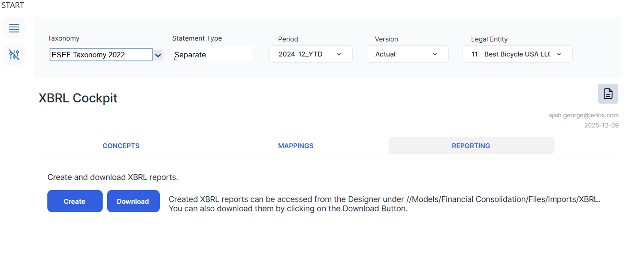Click into the ESEF Taxonomy 2022 field
Image resolution: width=644 pixels, height=258 pixels.
(101, 55)
